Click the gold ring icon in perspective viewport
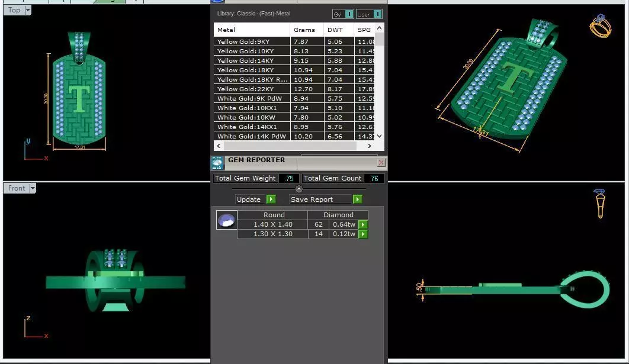The width and height of the screenshot is (629, 364). tap(601, 26)
